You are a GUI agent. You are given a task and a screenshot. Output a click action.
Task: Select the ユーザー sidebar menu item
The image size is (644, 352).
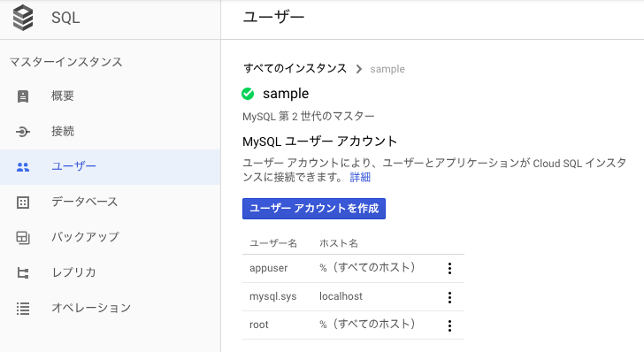pyautogui.click(x=110, y=167)
